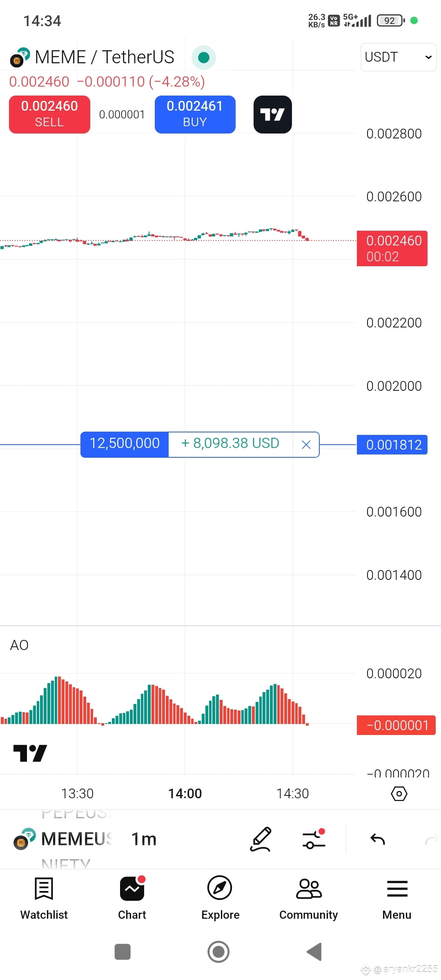
Task: Open the indicators settings sliders icon
Action: click(x=314, y=839)
